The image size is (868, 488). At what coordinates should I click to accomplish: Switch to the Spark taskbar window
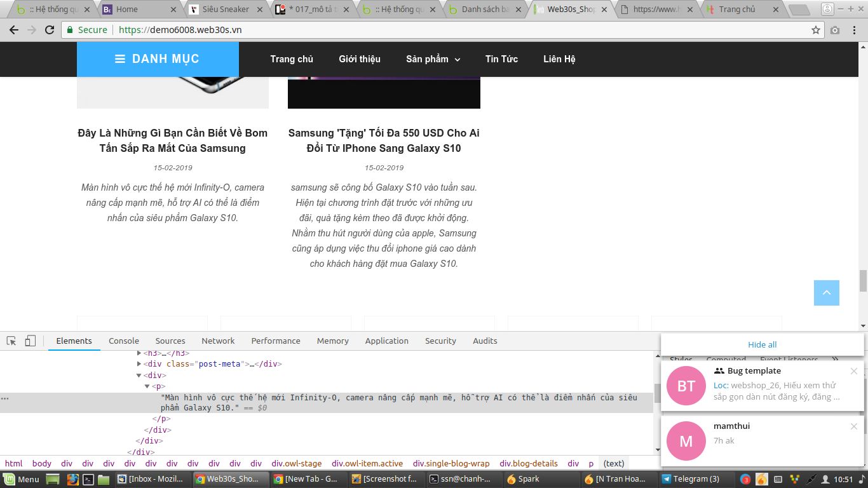click(540, 479)
